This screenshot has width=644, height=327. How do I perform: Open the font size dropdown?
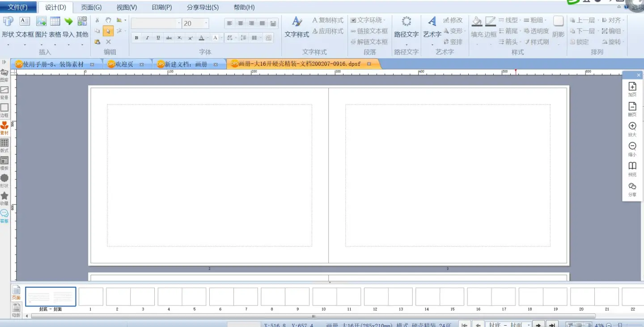pyautogui.click(x=206, y=23)
